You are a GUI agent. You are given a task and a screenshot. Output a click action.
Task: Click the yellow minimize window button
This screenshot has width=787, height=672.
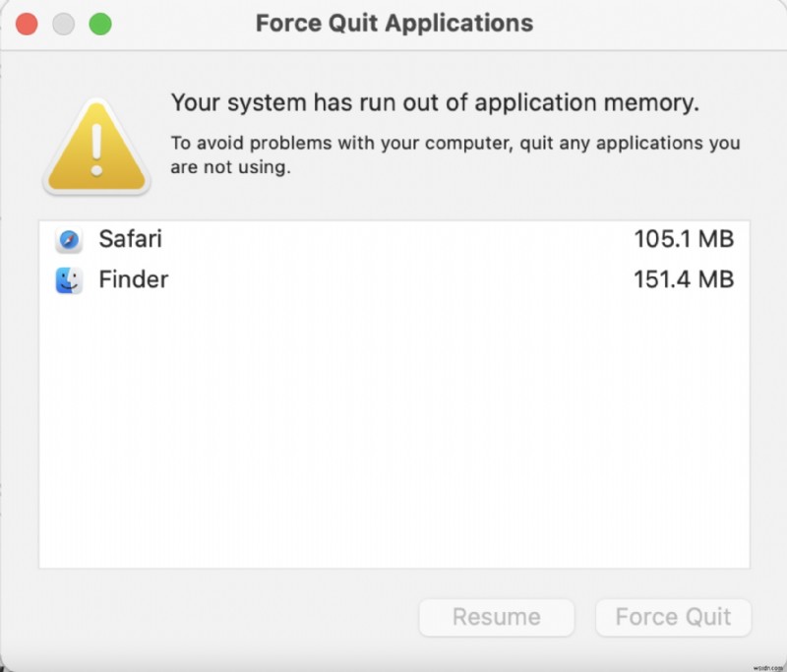point(62,23)
